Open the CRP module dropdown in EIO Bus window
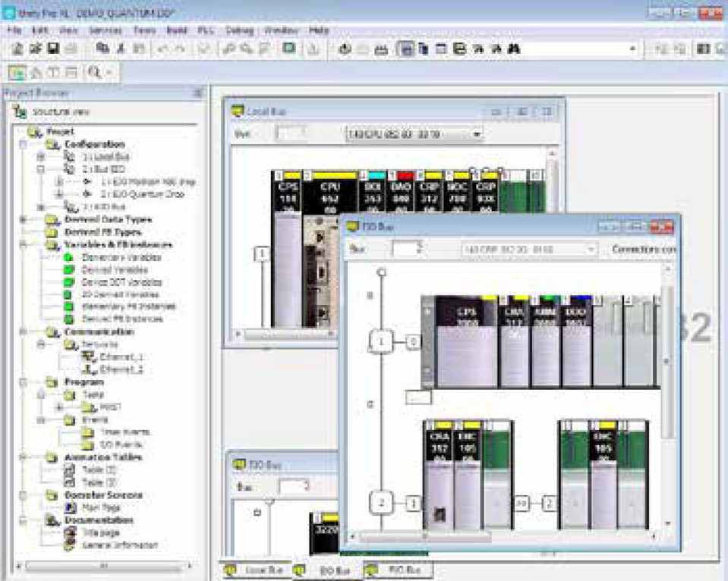This screenshot has width=728, height=581. coord(590,250)
